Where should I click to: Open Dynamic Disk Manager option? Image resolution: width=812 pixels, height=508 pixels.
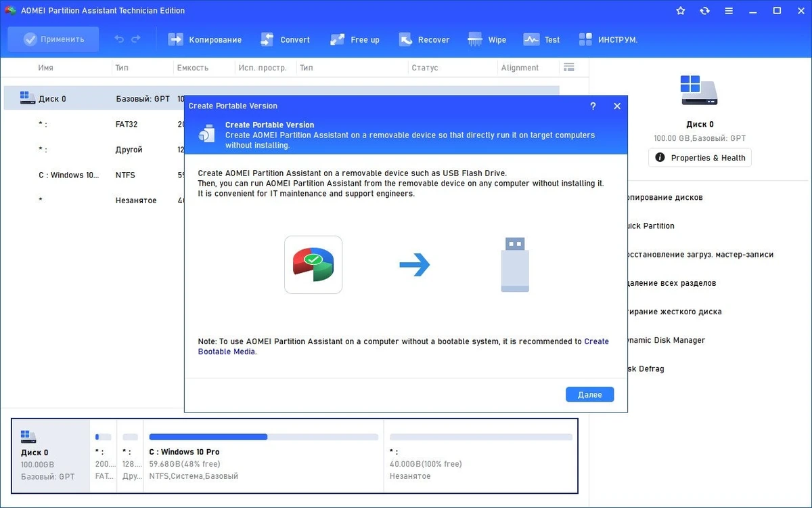[x=667, y=340]
